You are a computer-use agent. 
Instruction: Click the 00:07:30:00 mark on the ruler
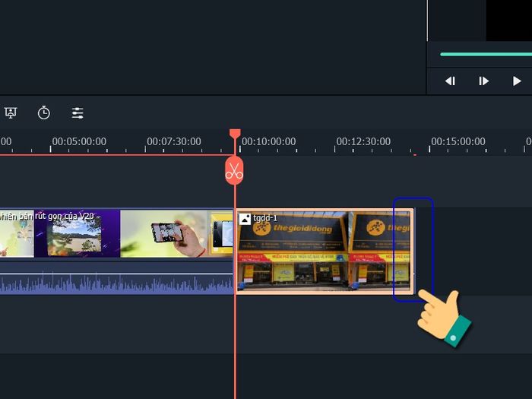pos(174,141)
